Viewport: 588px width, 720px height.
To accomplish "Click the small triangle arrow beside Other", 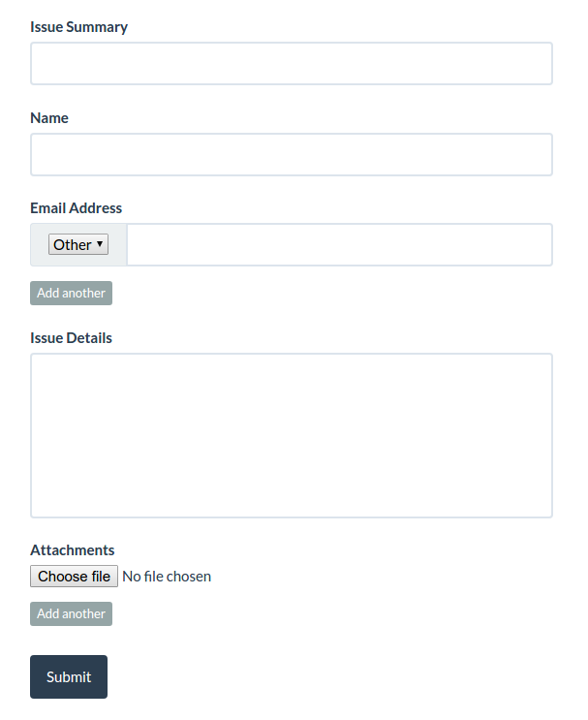I will tap(100, 244).
